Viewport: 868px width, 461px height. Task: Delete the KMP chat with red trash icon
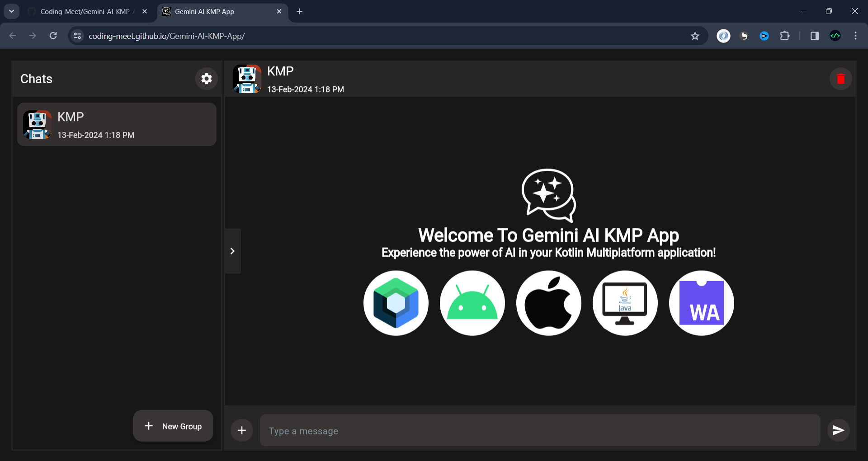840,79
